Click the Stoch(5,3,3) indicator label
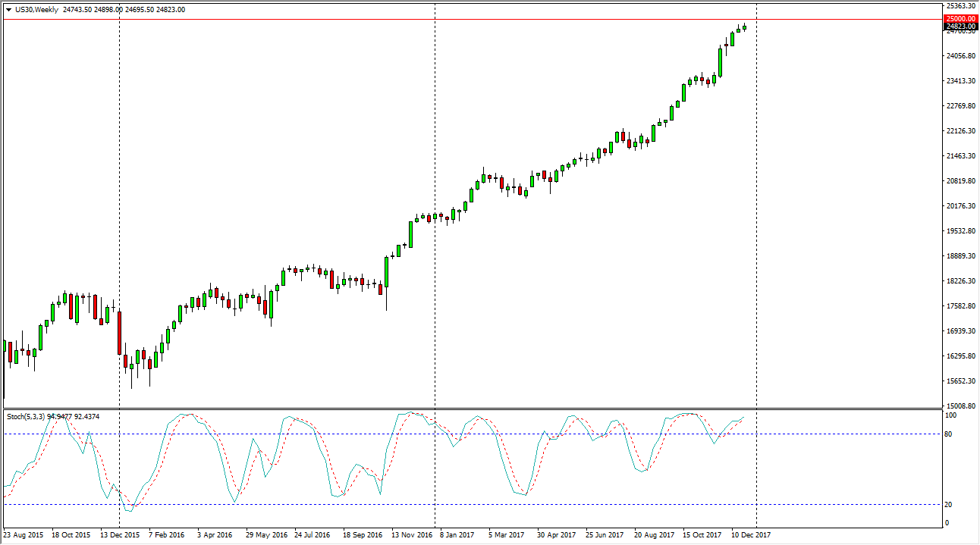The height and width of the screenshot is (545, 980). pos(26,416)
